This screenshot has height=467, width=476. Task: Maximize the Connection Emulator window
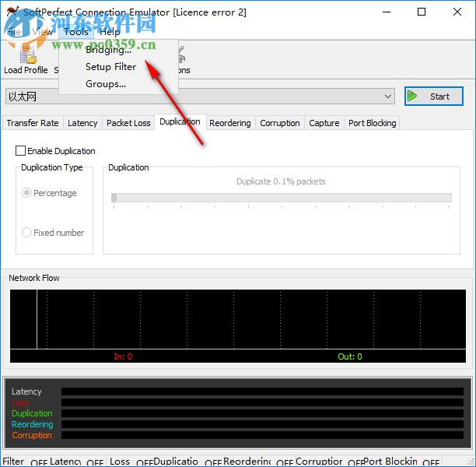422,12
